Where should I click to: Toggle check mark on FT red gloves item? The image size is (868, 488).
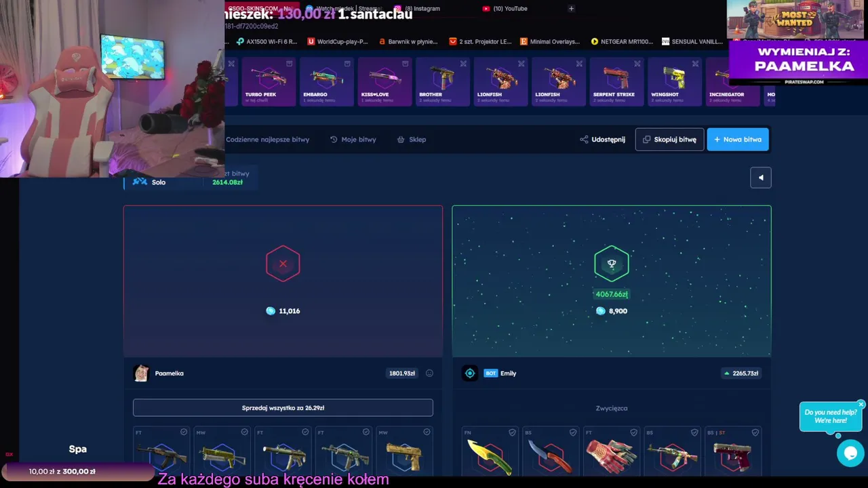point(633,432)
